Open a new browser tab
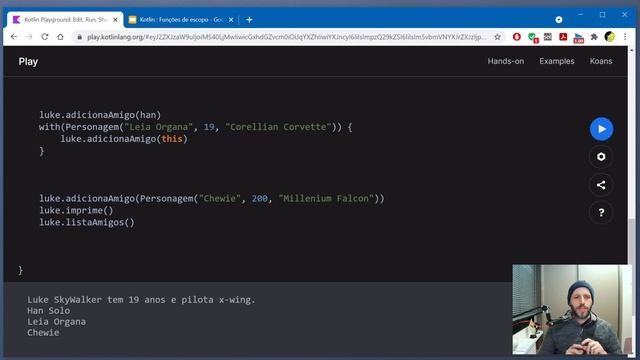This screenshot has height=360, width=640. (249, 20)
